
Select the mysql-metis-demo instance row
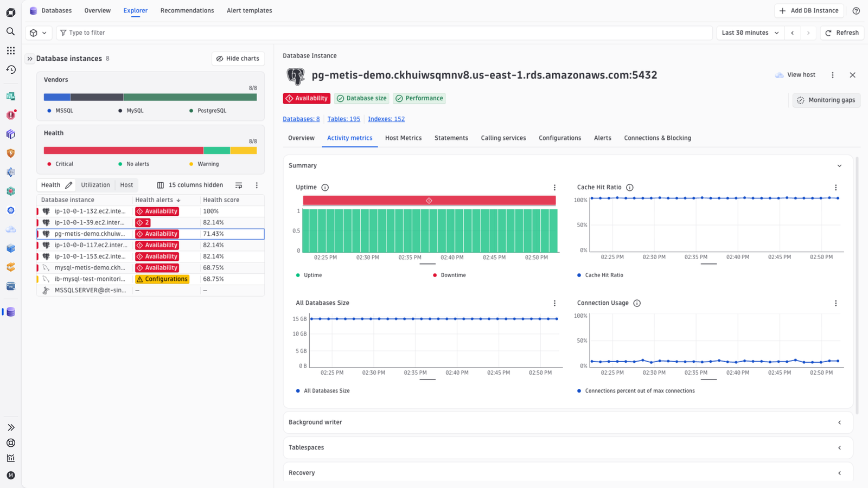click(x=150, y=268)
